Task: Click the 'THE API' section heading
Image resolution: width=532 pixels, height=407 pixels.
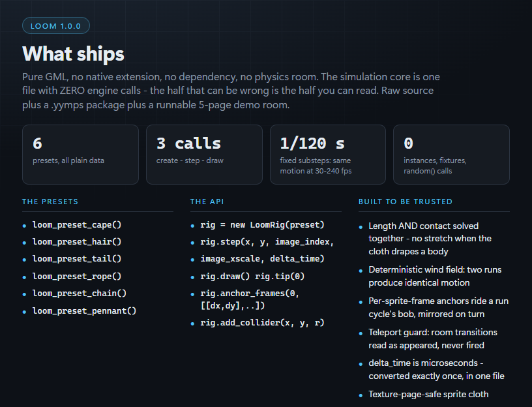Action: click(207, 202)
